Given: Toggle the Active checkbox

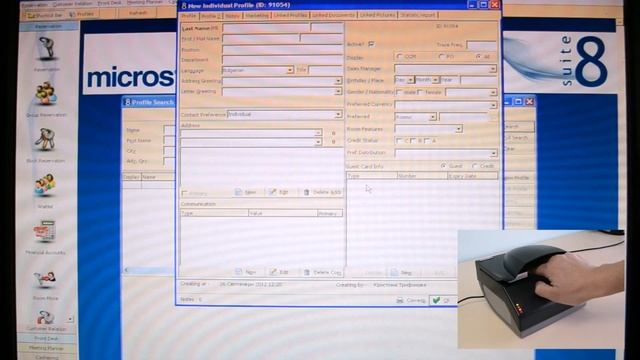Looking at the screenshot, I should pyautogui.click(x=371, y=44).
